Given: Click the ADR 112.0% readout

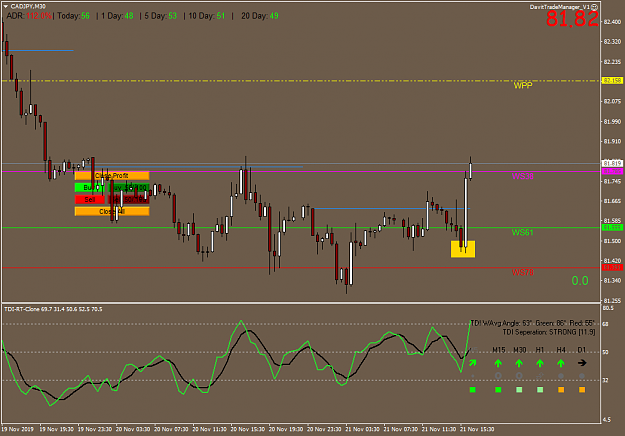Looking at the screenshot, I should [x=29, y=16].
